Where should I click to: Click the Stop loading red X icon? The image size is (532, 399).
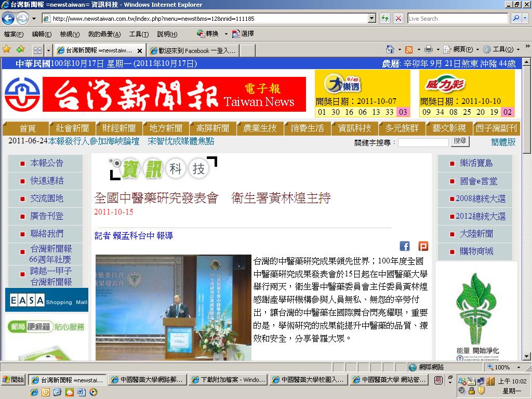398,18
